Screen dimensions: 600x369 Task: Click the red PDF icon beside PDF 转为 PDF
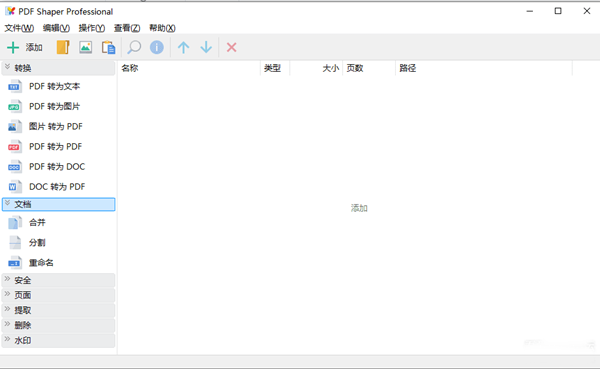(x=15, y=147)
